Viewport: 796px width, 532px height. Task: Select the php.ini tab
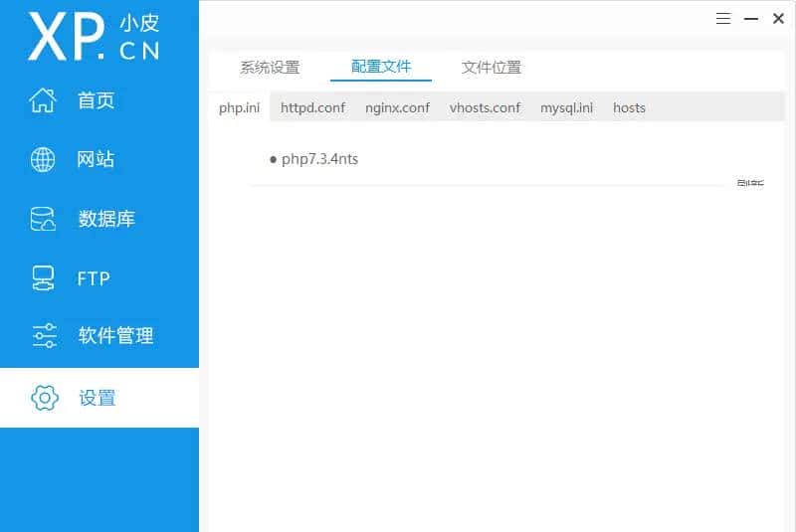tap(239, 108)
